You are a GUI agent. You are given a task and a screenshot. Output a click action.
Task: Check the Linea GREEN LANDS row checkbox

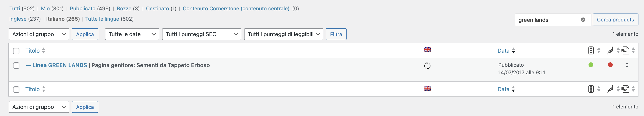16,65
